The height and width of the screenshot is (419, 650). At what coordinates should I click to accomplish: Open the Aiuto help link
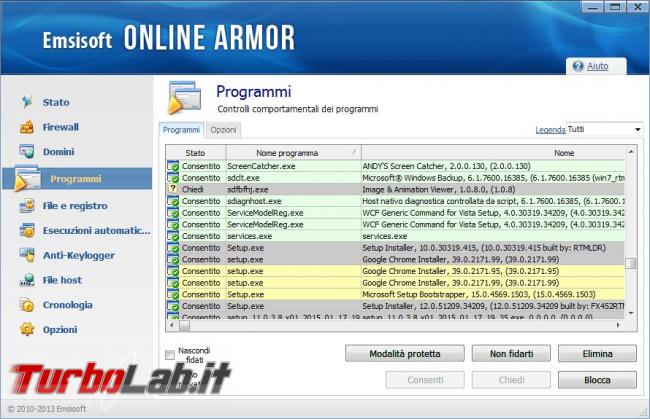click(x=597, y=66)
